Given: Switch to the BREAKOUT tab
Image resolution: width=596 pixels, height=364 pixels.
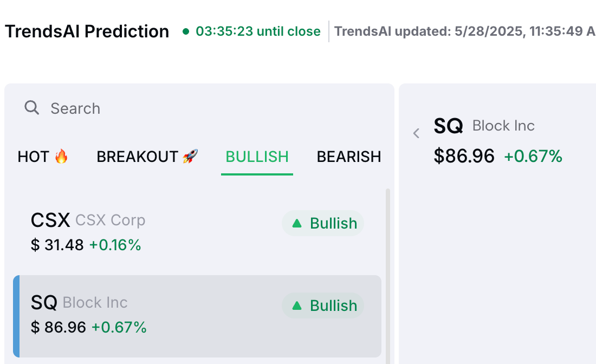Looking at the screenshot, I should pyautogui.click(x=147, y=157).
